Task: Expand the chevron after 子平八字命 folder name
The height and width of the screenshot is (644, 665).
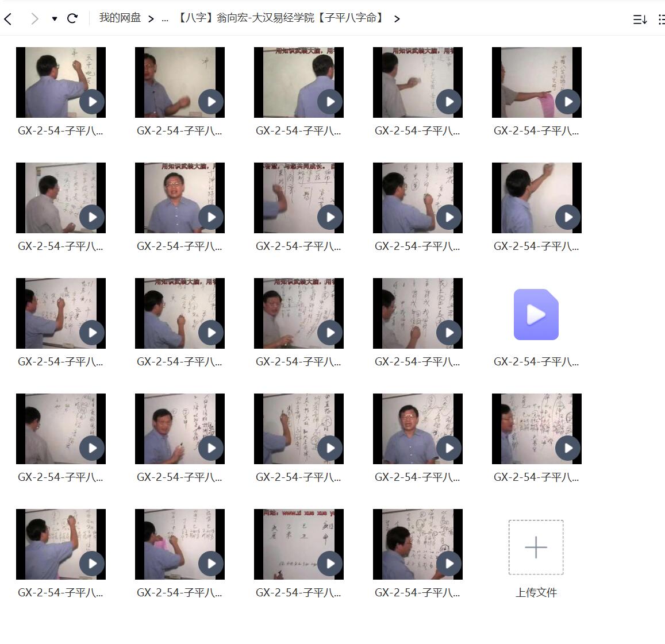Action: pos(397,18)
